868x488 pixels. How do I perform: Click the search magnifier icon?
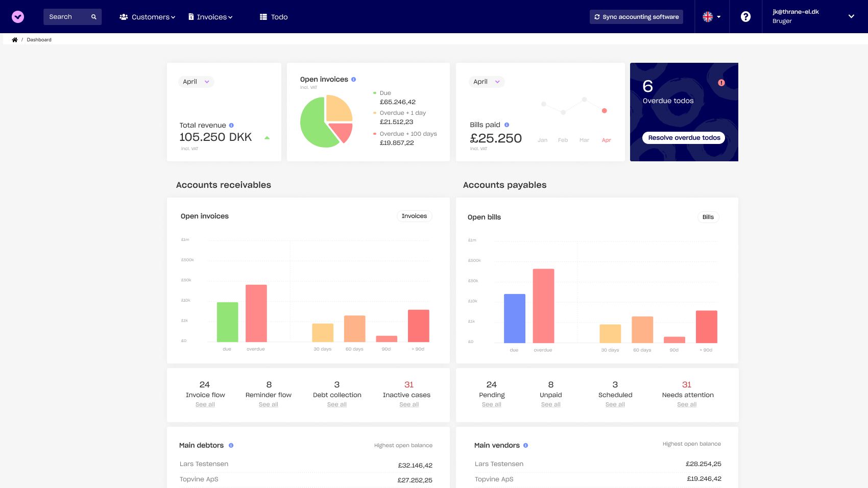click(94, 17)
